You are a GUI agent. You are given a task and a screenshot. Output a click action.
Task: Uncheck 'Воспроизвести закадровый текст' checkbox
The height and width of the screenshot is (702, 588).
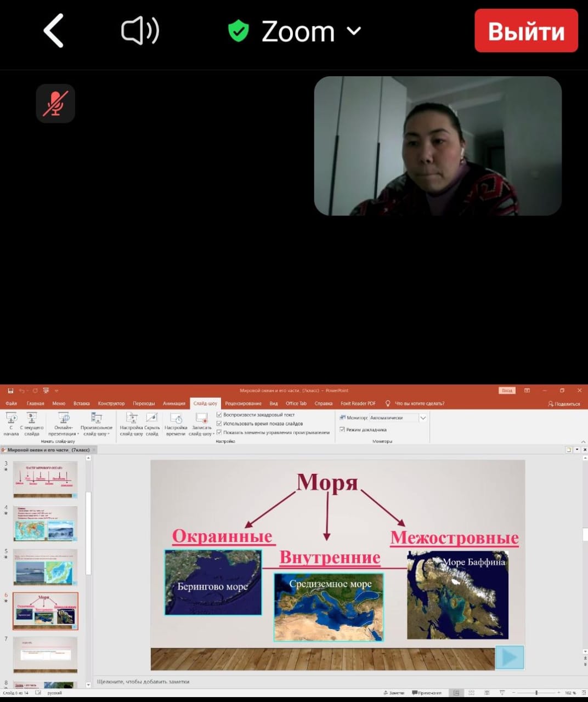[x=219, y=415]
